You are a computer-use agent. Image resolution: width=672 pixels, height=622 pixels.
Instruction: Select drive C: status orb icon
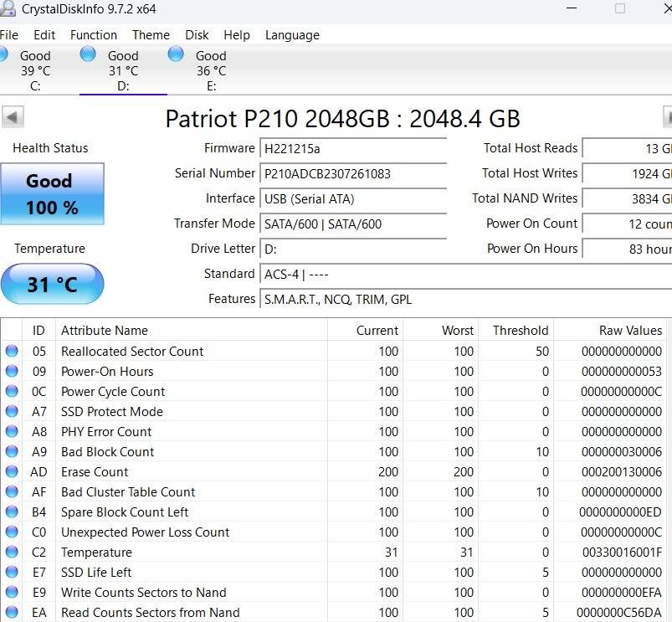click(x=3, y=54)
